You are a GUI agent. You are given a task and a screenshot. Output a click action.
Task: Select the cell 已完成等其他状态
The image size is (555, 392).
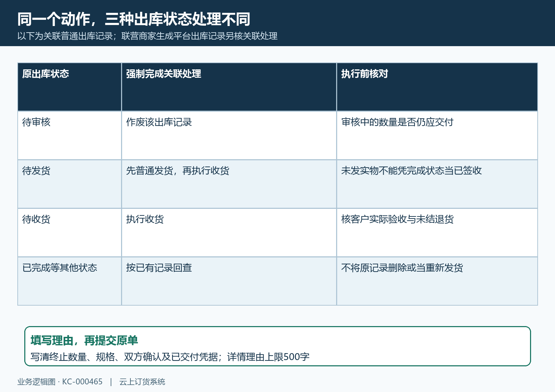[70, 281]
